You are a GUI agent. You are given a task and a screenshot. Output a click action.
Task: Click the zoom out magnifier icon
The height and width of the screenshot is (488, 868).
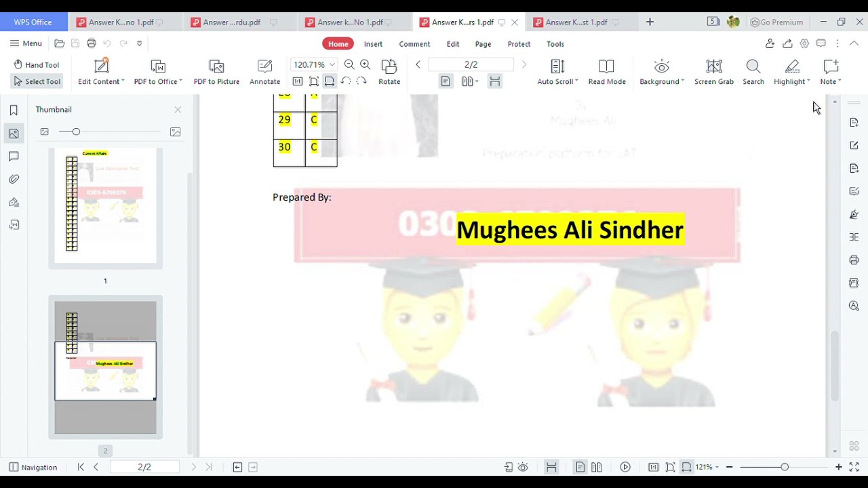[x=349, y=64]
